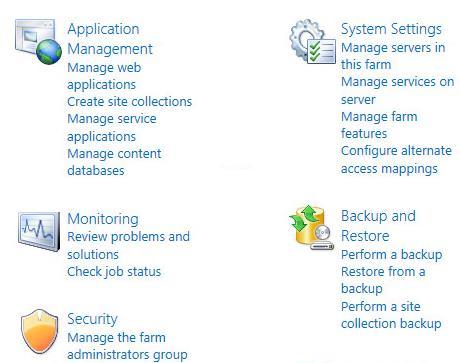Open the Monitoring section heading
460x363 pixels.
[103, 219]
